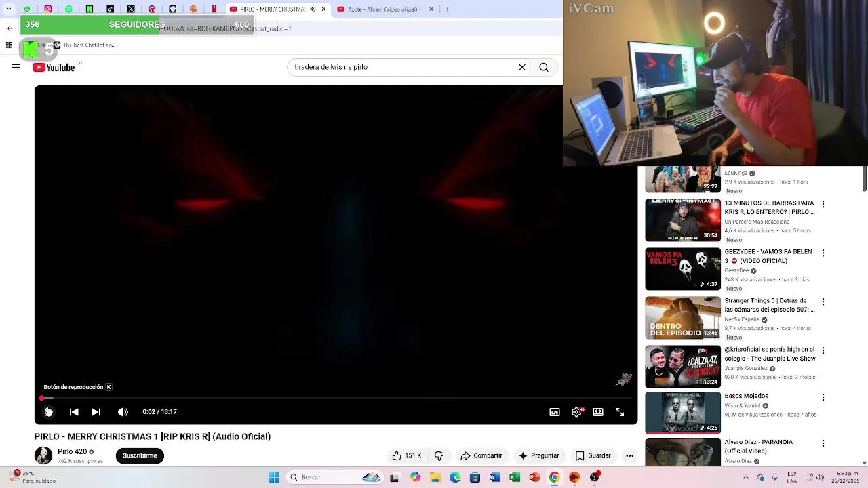
Task: Subscribe with the Suscribirme button
Action: pyautogui.click(x=140, y=455)
